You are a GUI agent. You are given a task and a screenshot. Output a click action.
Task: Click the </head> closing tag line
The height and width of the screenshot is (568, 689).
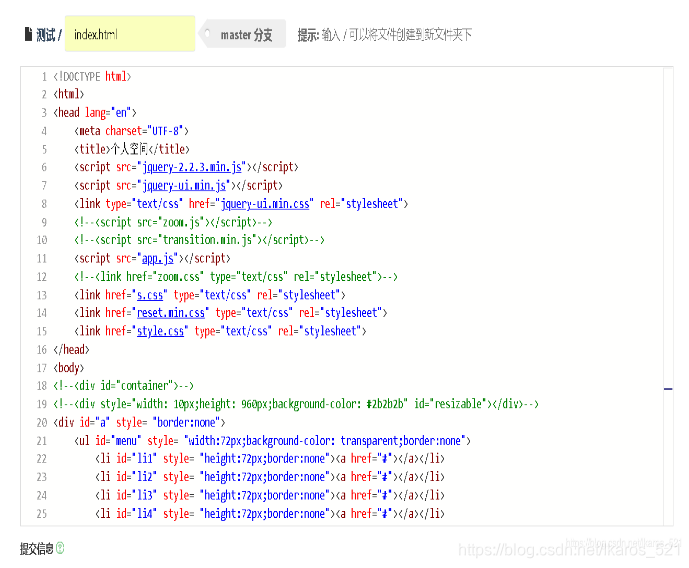click(71, 350)
